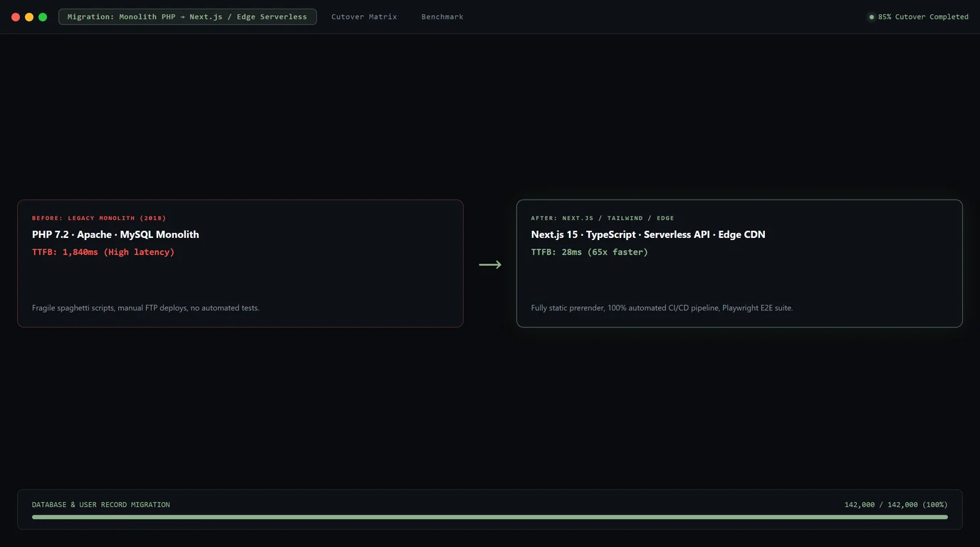The width and height of the screenshot is (980, 547).
Task: Open the Benchmark tab
Action: pyautogui.click(x=442, y=16)
